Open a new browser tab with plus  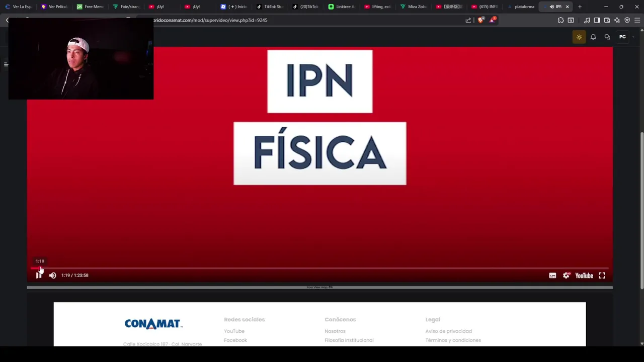pos(580,7)
